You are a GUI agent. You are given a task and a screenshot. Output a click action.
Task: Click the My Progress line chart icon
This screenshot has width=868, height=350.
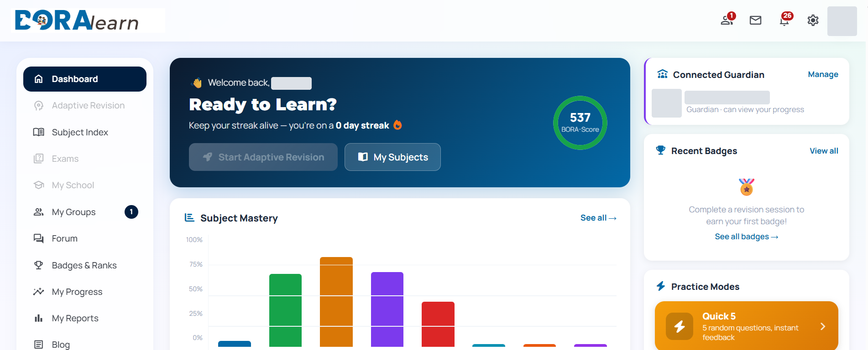39,292
